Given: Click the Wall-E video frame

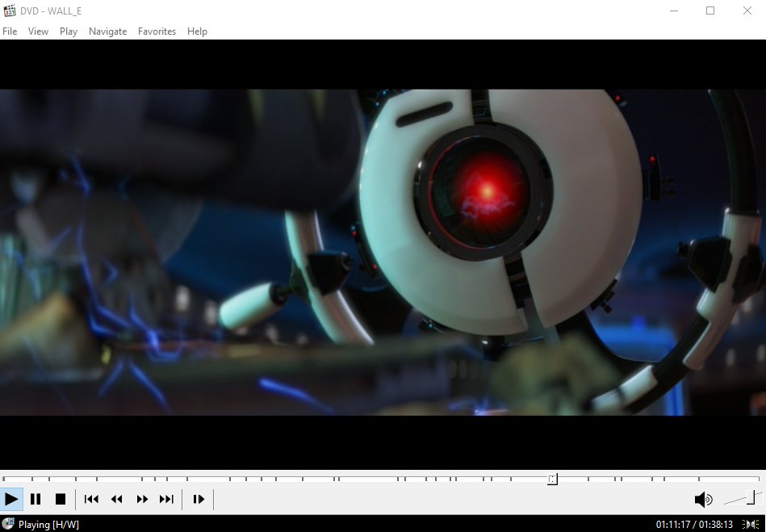Looking at the screenshot, I should [383, 252].
